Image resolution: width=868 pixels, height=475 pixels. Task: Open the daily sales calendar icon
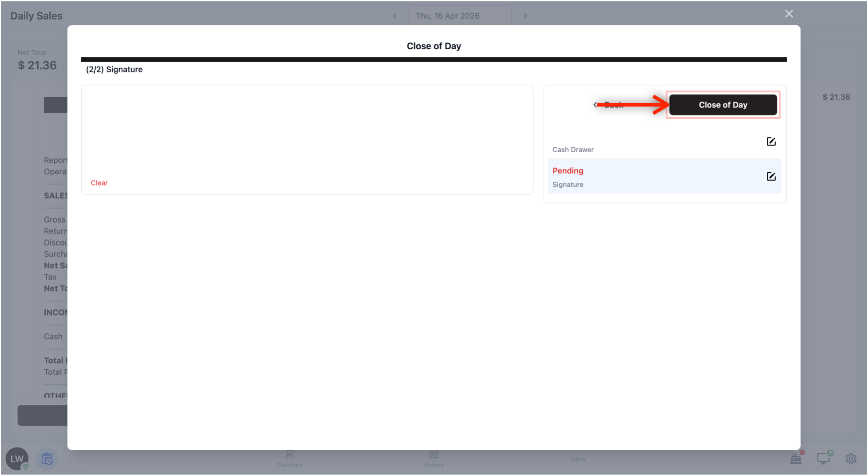tap(47, 459)
